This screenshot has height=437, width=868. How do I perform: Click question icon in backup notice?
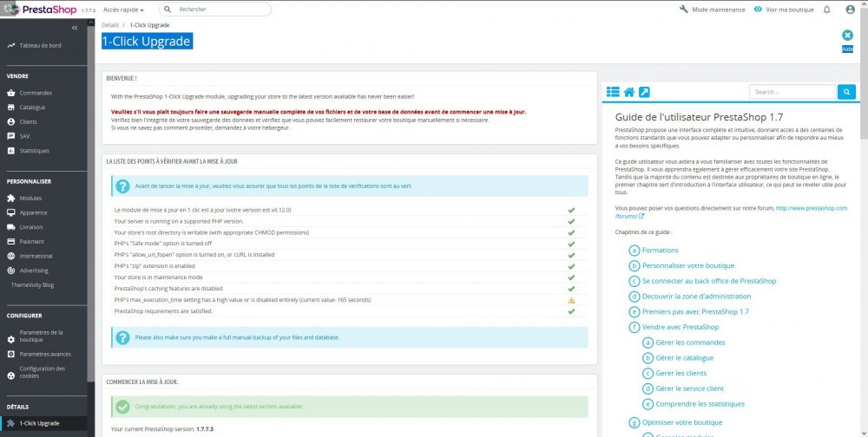pyautogui.click(x=123, y=337)
